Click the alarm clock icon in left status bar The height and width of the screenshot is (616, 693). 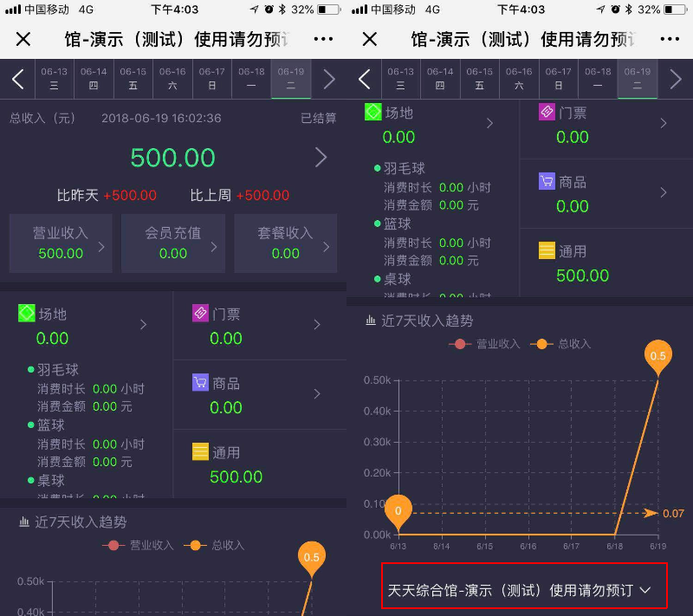(269, 10)
